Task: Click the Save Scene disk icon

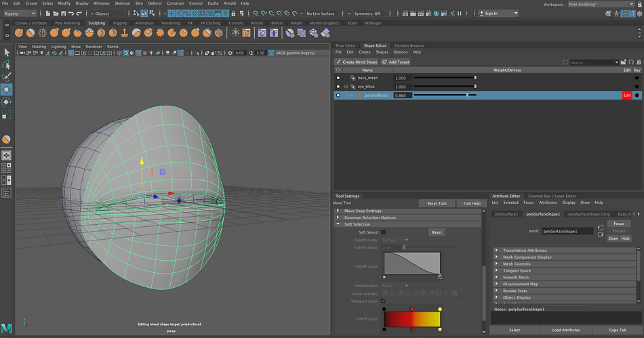Action: 63,14
